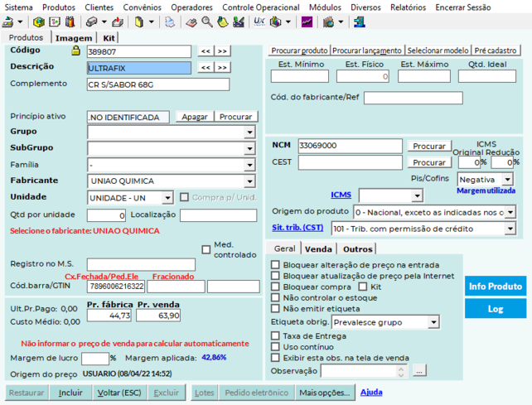
Task: Click the tray with red arrow icon
Action: (118, 22)
